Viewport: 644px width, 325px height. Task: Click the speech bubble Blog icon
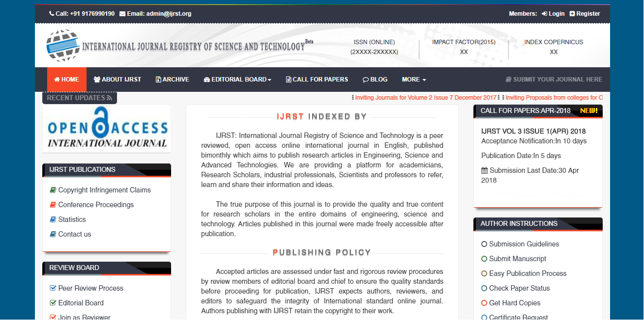click(366, 80)
